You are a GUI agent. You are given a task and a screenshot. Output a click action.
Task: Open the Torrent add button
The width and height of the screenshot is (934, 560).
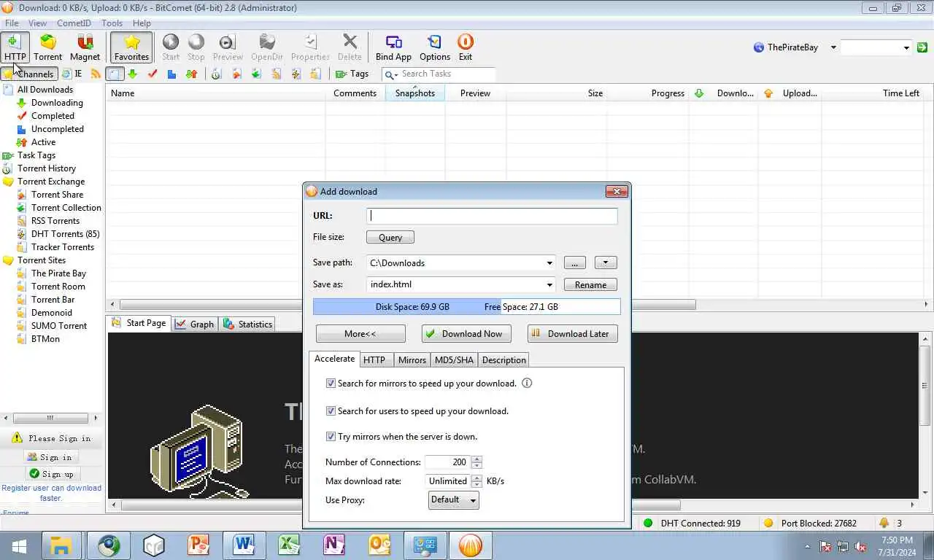(48, 47)
